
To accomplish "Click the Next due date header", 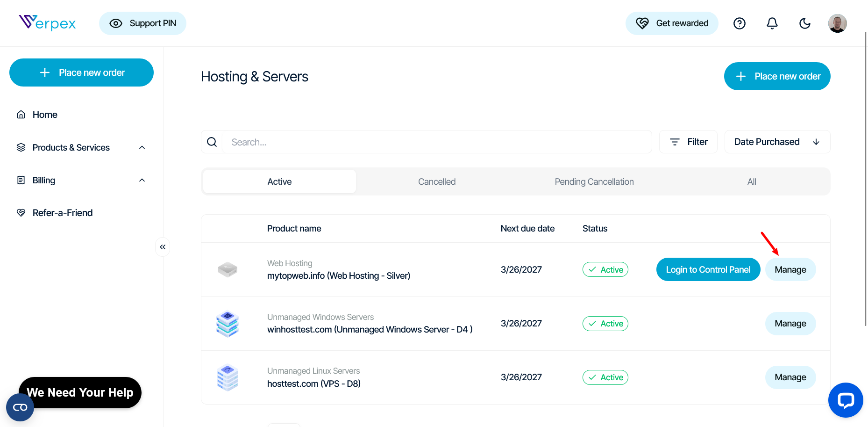I will (x=527, y=228).
